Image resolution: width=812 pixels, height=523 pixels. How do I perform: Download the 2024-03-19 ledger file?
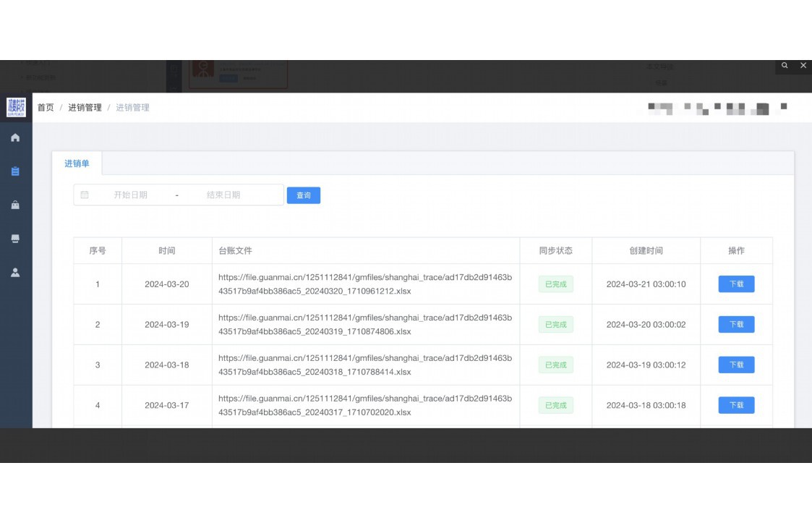(736, 325)
